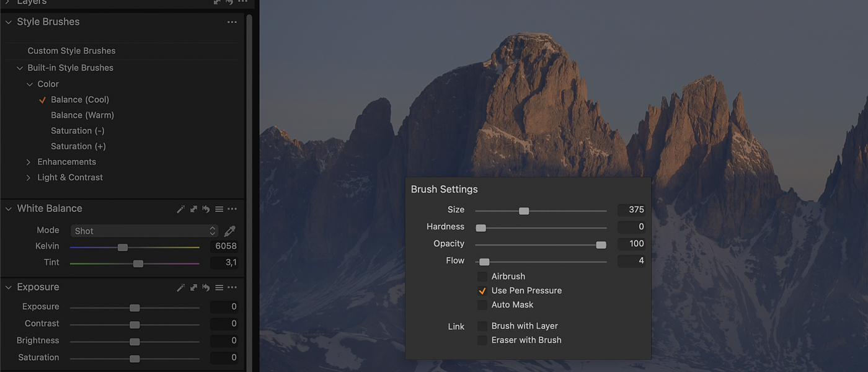This screenshot has height=372, width=868.
Task: Open the Layers panel options ellipsis
Action: point(242,2)
